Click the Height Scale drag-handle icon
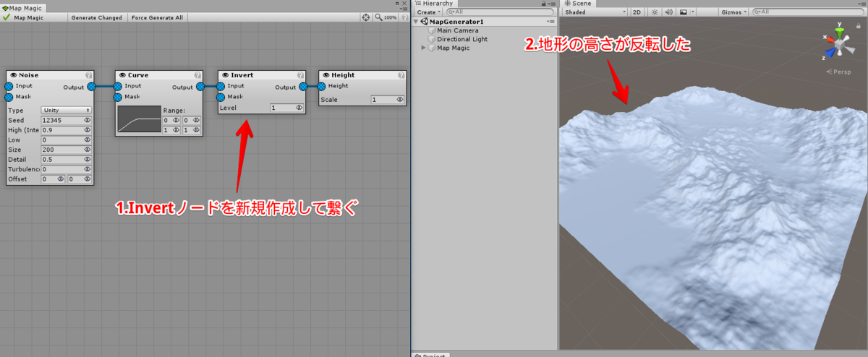 pyautogui.click(x=400, y=100)
